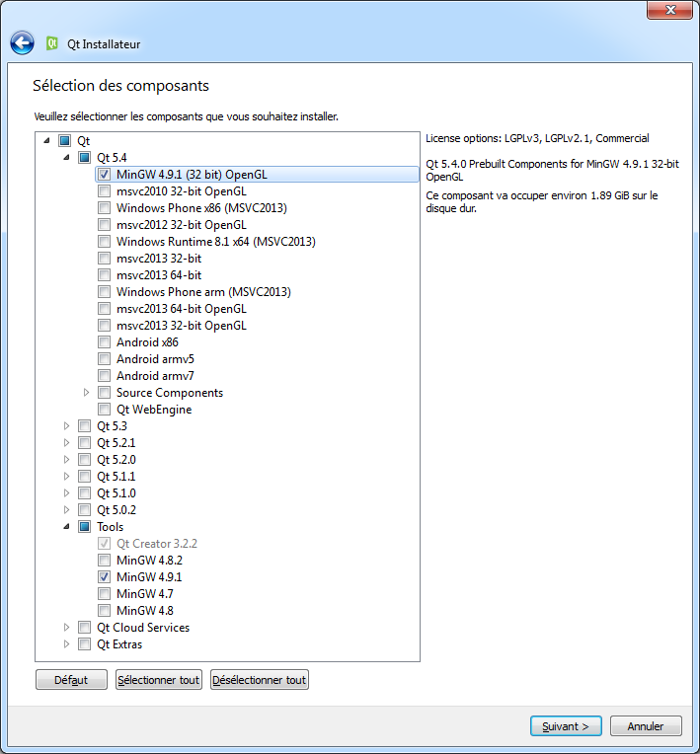Proceed with the Suivant button
The width and height of the screenshot is (700, 754).
tap(566, 726)
